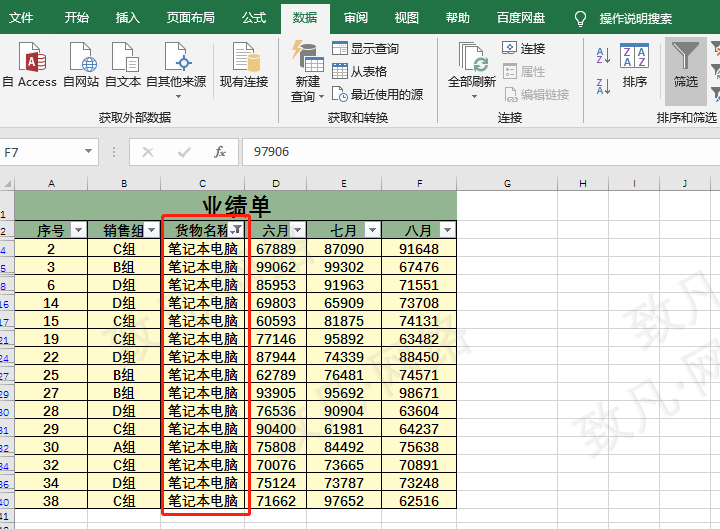Switch to the 审阅 tab
Image resolution: width=720 pixels, height=529 pixels.
tap(356, 18)
